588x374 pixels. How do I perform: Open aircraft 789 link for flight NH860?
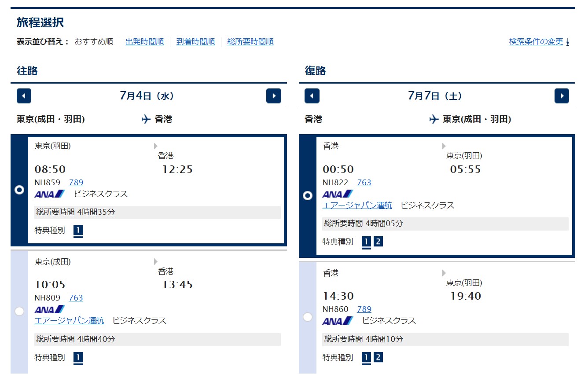click(364, 309)
